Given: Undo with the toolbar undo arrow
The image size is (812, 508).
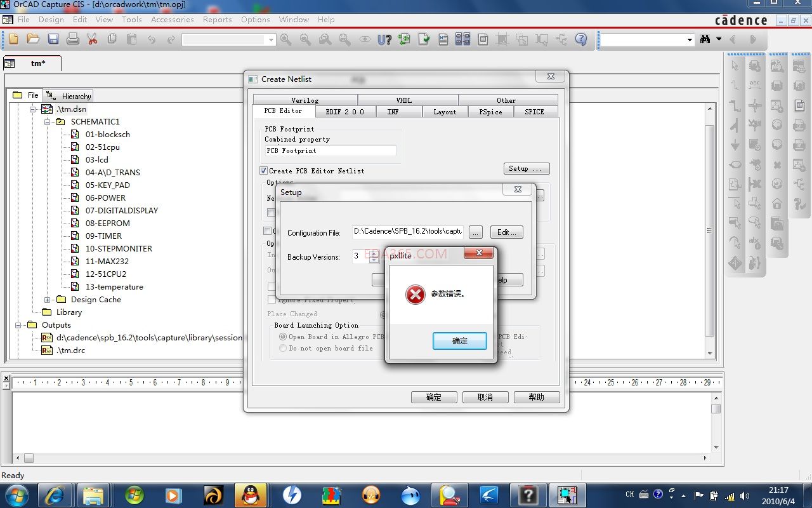Looking at the screenshot, I should click(152, 39).
